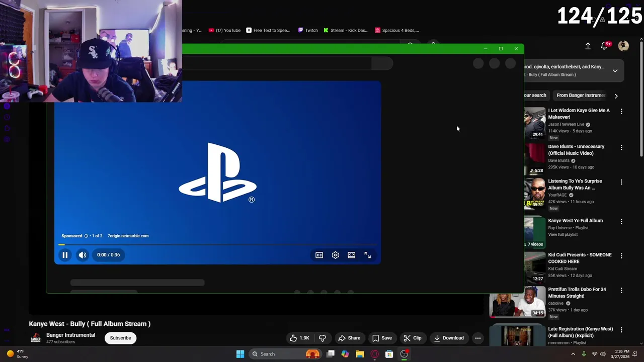644x362 pixels.
Task: Open Wi-Fi network tray icon
Action: coord(595,354)
